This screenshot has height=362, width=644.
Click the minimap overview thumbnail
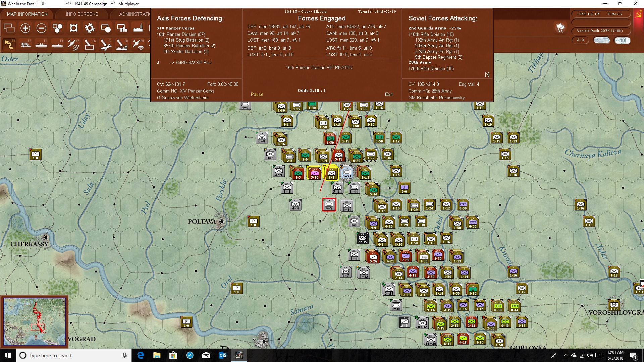(x=34, y=322)
